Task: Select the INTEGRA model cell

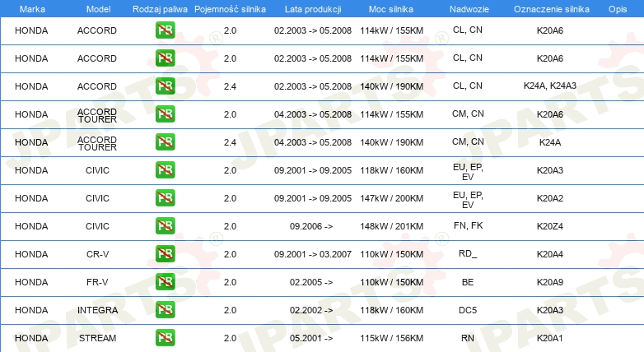Action: pyautogui.click(x=97, y=310)
